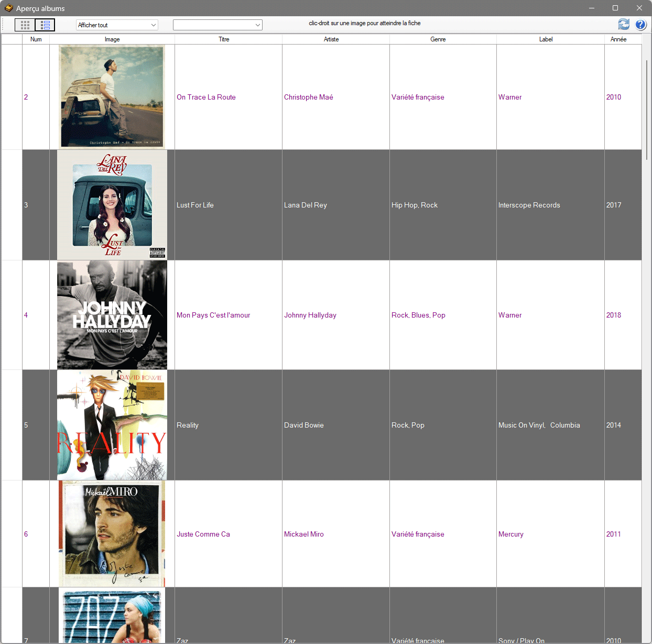Viewport: 652px width, 644px height.
Task: Click the Genre column header
Action: point(438,39)
